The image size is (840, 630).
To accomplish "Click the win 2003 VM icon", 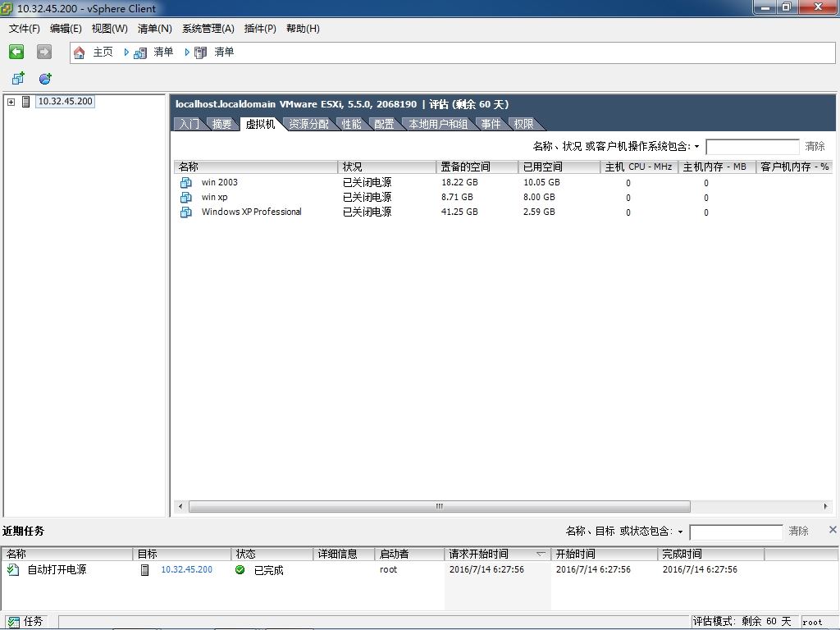I will click(x=186, y=183).
